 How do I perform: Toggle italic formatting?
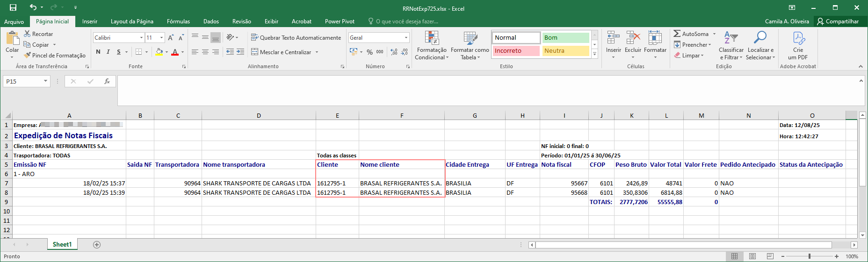[108, 52]
